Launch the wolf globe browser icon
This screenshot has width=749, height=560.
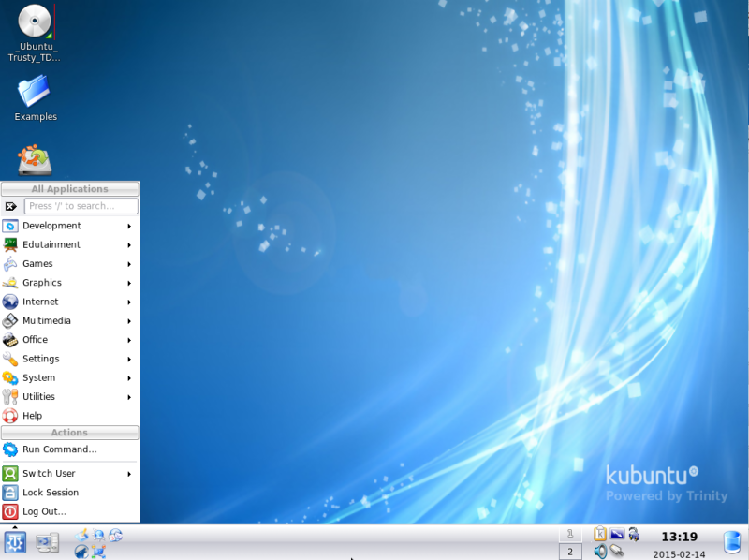[81, 552]
